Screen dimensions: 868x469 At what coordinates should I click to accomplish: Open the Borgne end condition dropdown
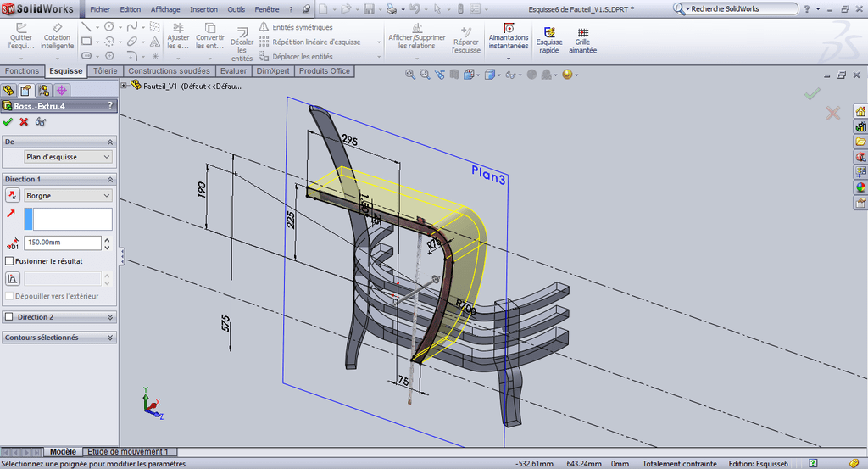[x=68, y=195]
